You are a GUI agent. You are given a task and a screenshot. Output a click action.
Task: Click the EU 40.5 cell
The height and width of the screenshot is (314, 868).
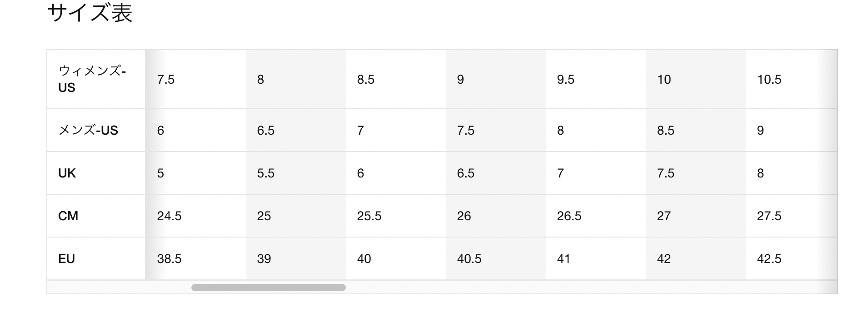pyautogui.click(x=496, y=258)
